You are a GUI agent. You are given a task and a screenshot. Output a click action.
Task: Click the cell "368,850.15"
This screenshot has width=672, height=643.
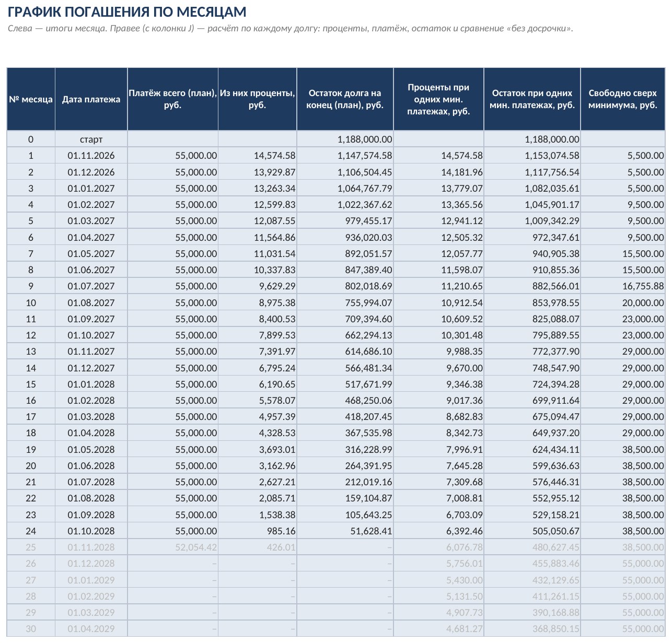532,629
